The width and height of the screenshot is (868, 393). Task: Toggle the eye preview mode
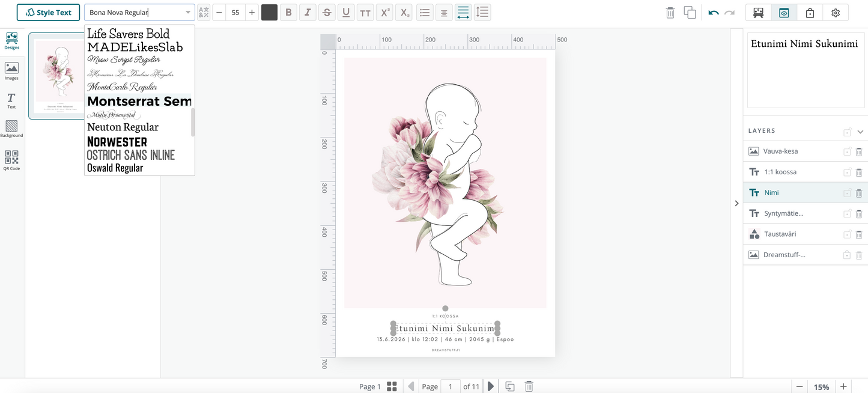tap(784, 13)
